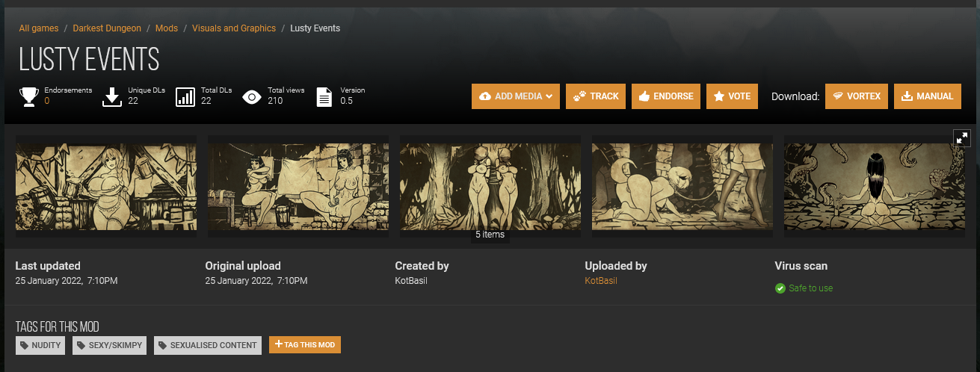Click the 'Tags for this mod' heading

click(x=58, y=327)
